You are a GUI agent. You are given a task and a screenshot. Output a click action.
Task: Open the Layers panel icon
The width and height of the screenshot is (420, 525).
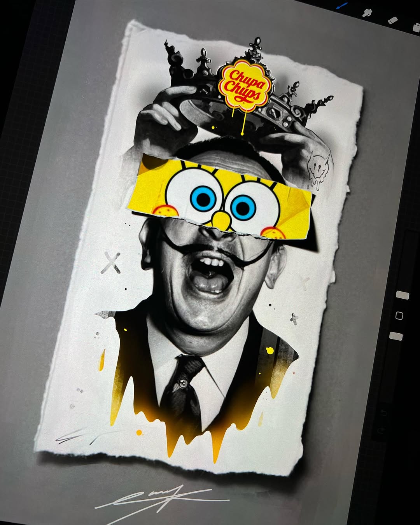click(x=416, y=28)
